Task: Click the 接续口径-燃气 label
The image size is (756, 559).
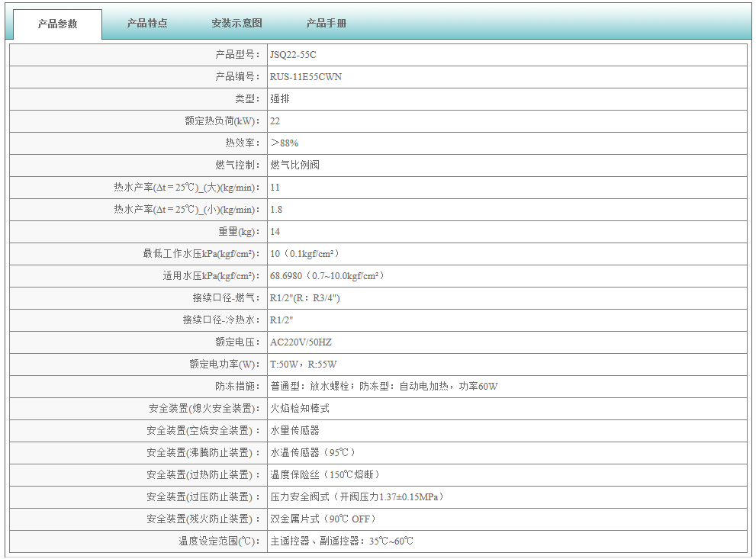Action: pos(226,298)
